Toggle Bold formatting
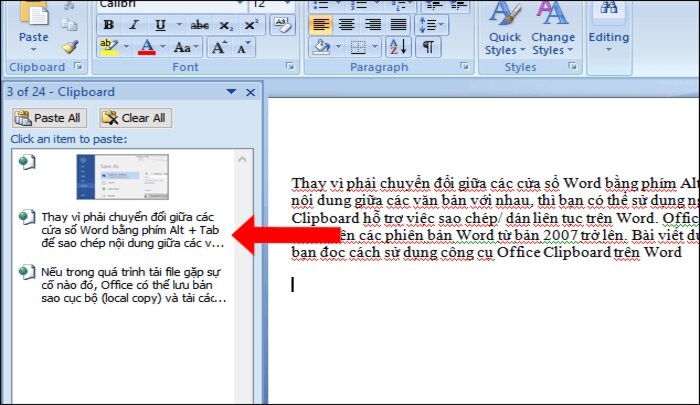The height and width of the screenshot is (405, 700). pyautogui.click(x=108, y=25)
